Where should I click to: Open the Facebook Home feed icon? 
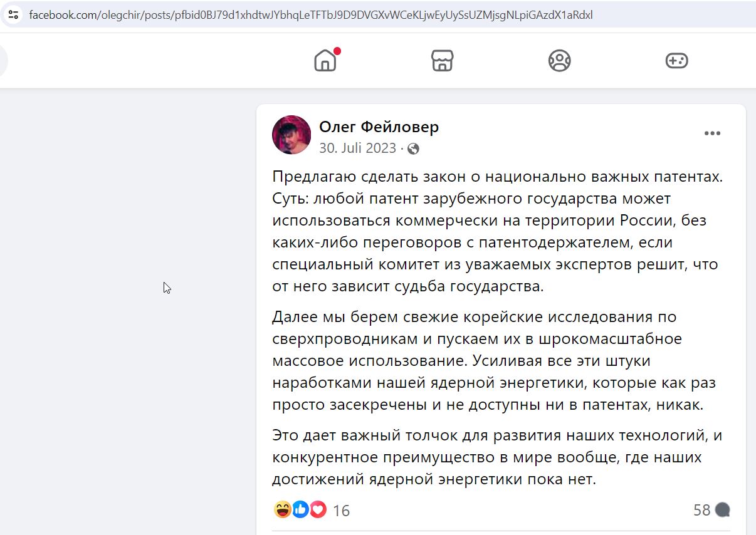(325, 61)
